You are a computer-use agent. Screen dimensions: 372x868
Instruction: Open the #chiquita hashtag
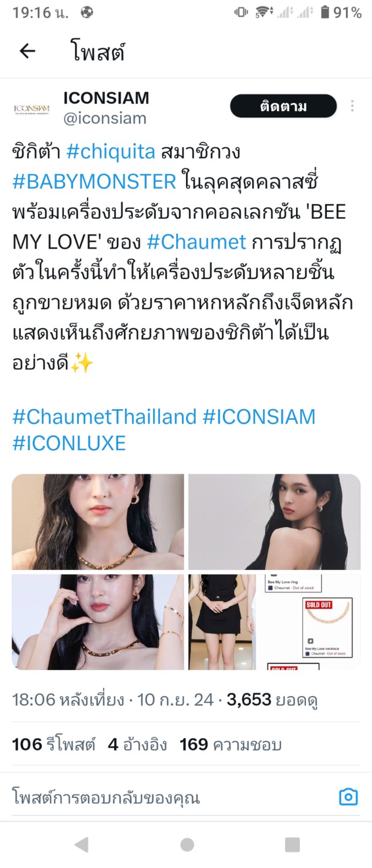point(111,152)
